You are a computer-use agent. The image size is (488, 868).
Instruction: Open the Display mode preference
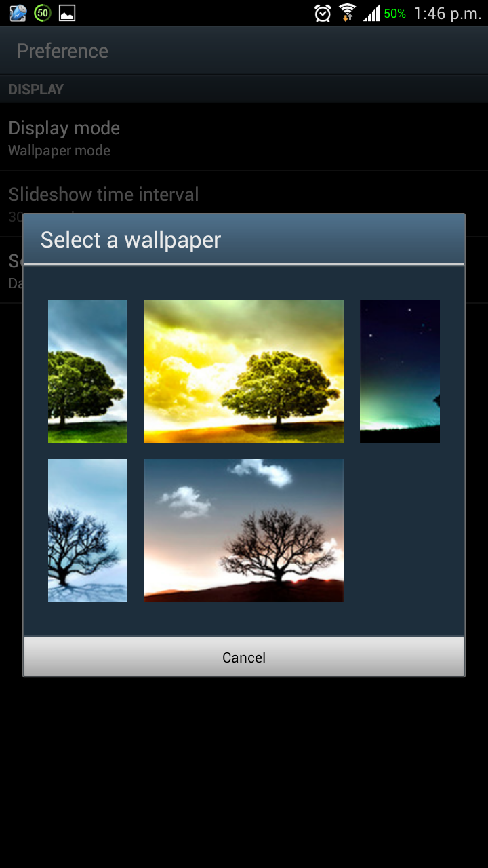coord(244,137)
